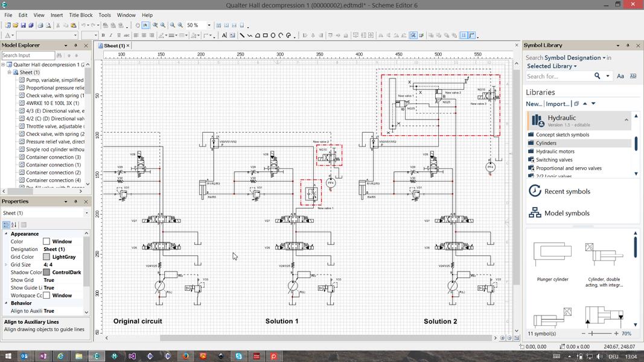The width and height of the screenshot is (644, 362).
Task: Open Symbol Designation search type dropdown
Action: click(x=575, y=58)
